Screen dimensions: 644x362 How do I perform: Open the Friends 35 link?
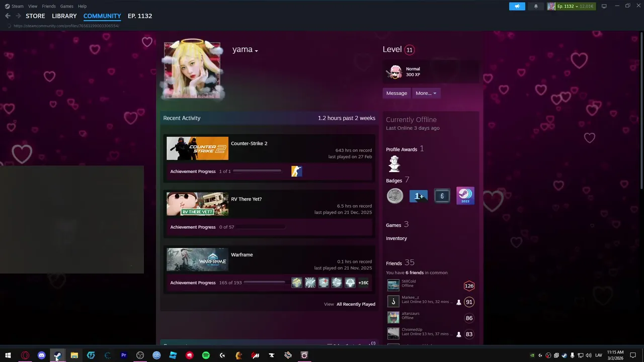click(400, 263)
